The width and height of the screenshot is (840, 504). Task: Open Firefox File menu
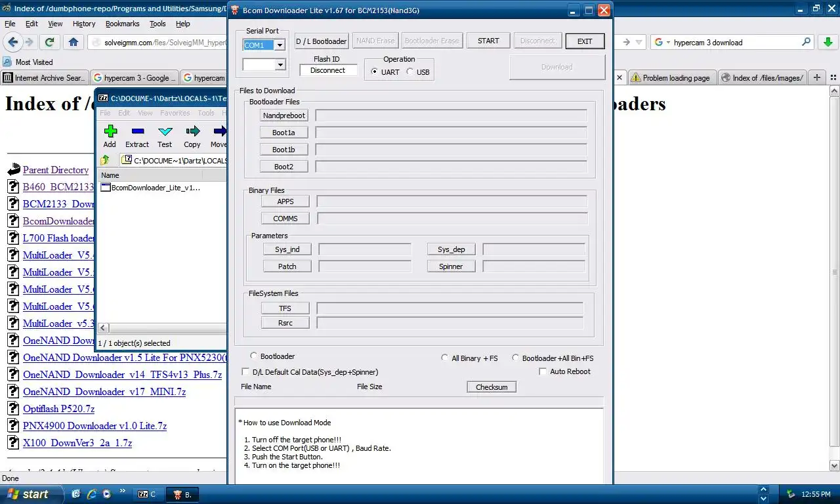(x=10, y=24)
